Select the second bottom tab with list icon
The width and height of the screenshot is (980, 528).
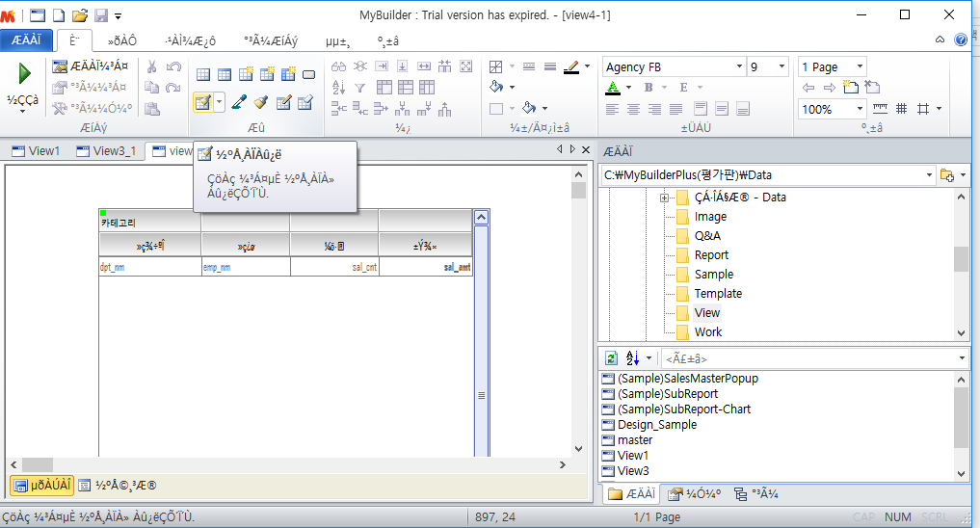118,486
